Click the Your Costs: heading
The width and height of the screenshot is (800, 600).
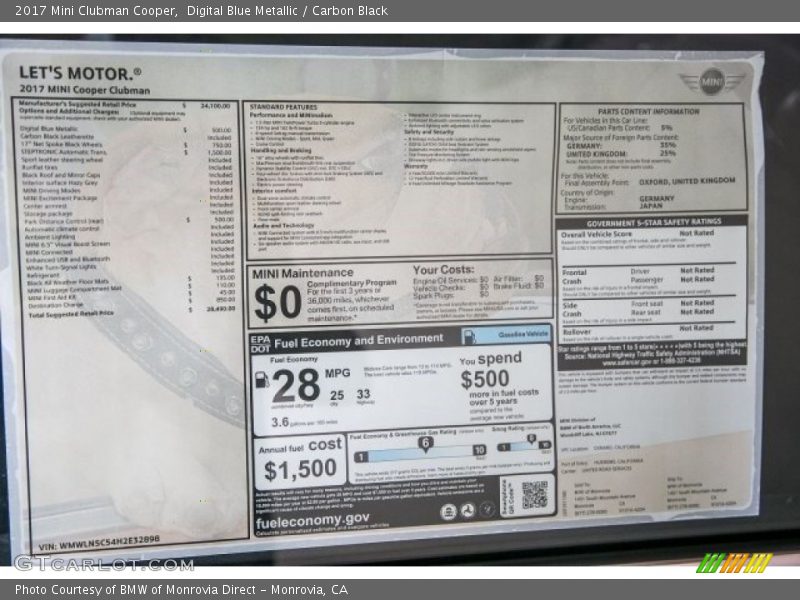[443, 269]
